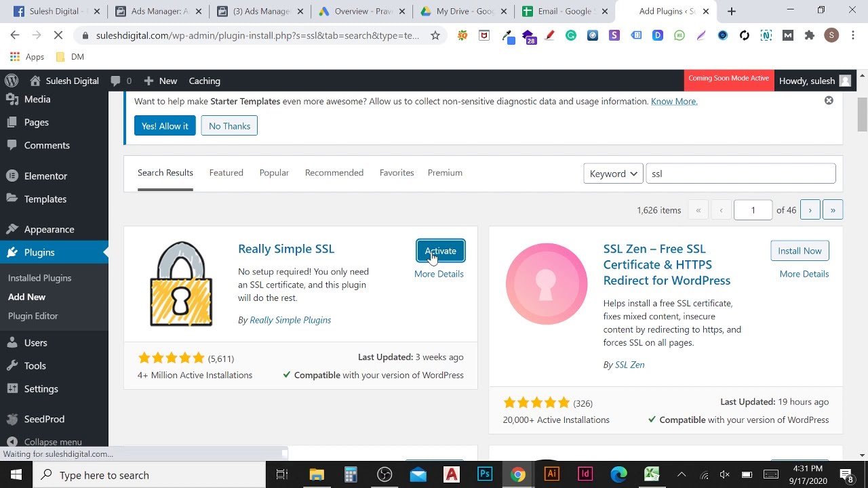Open InDesign from the taskbar
Image resolution: width=868 pixels, height=488 pixels.
[x=585, y=474]
